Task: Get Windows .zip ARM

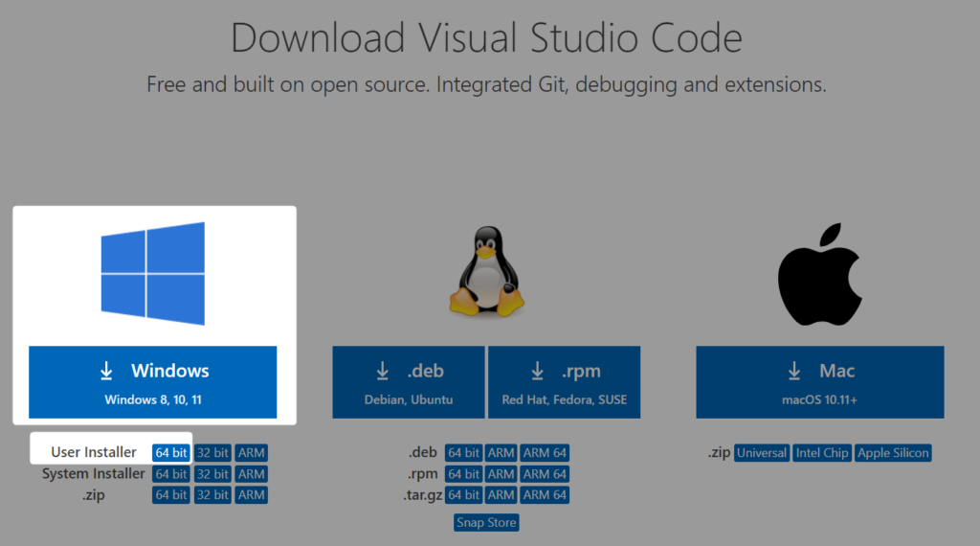Action: tap(252, 494)
